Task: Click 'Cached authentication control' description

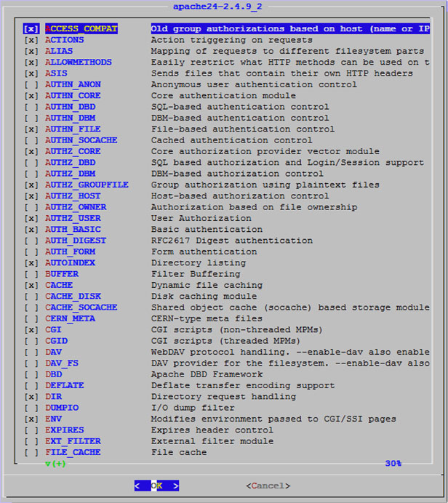Action: (x=232, y=140)
